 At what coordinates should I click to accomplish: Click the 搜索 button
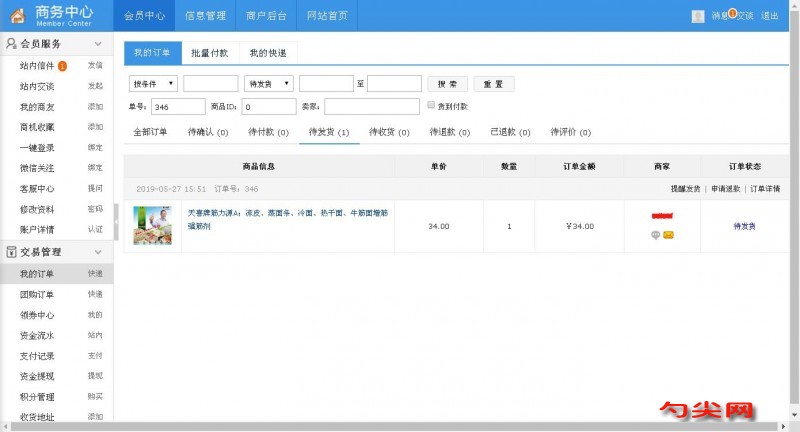447,84
